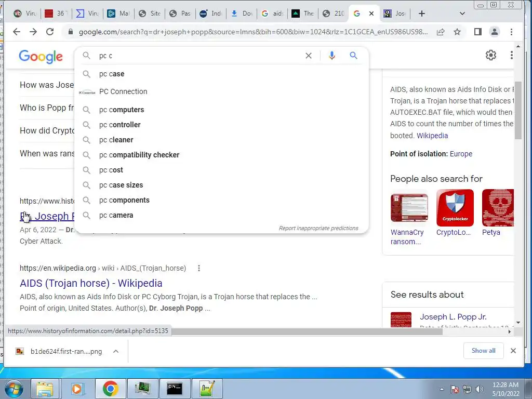
Task: Clear the search box text
Action: pos(309,56)
